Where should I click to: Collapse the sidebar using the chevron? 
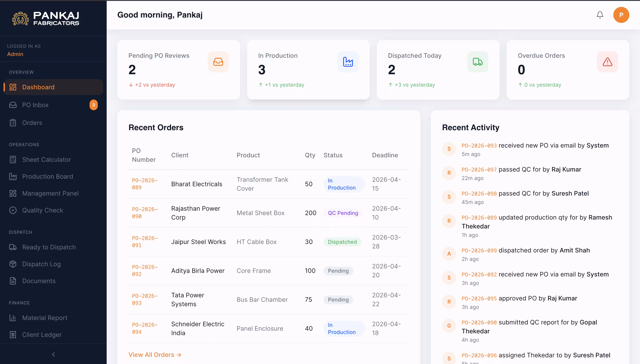(x=53, y=354)
